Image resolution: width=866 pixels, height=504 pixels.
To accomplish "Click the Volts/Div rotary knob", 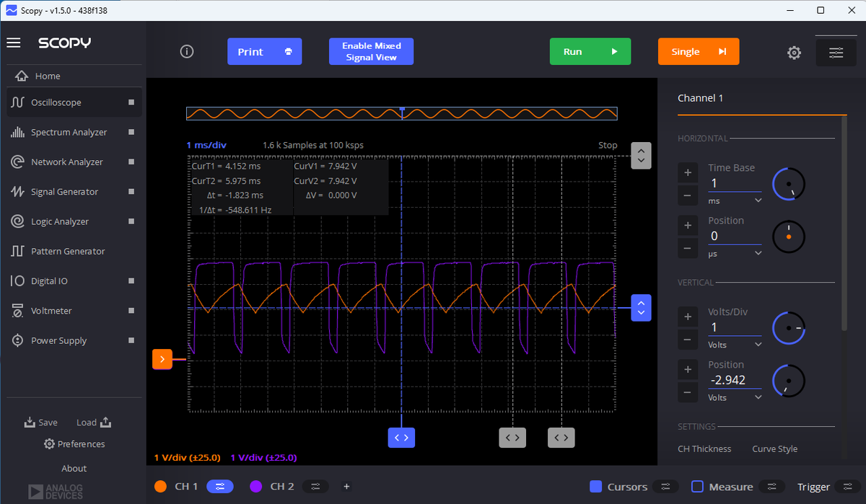I will pyautogui.click(x=789, y=329).
